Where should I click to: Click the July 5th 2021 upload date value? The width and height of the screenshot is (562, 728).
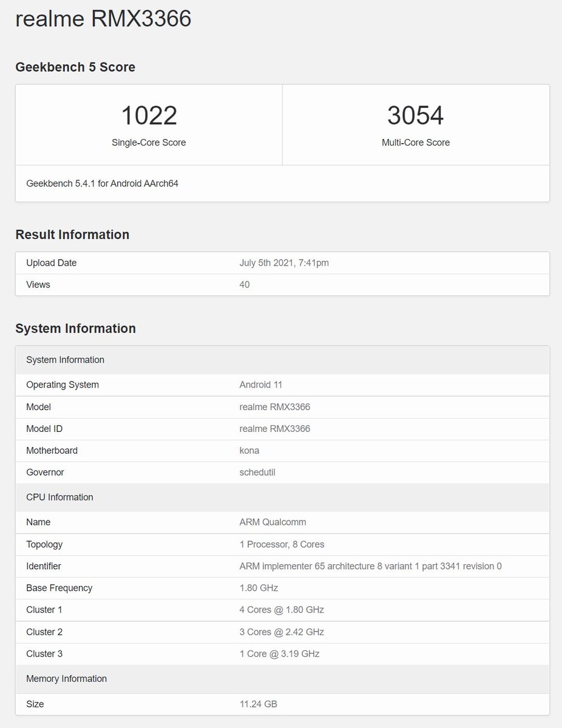284,263
